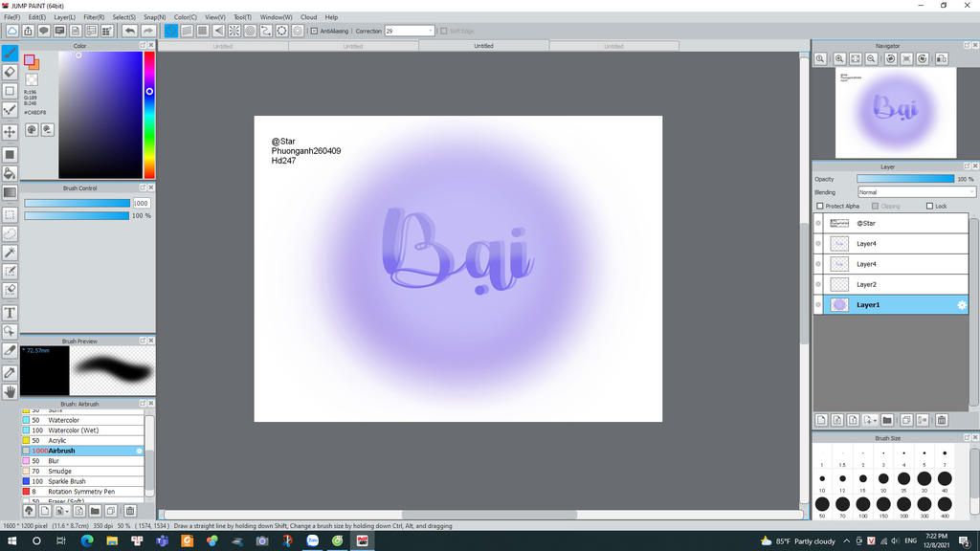The height and width of the screenshot is (551, 980).
Task: Select the Magic Wand tool
Action: click(x=10, y=253)
